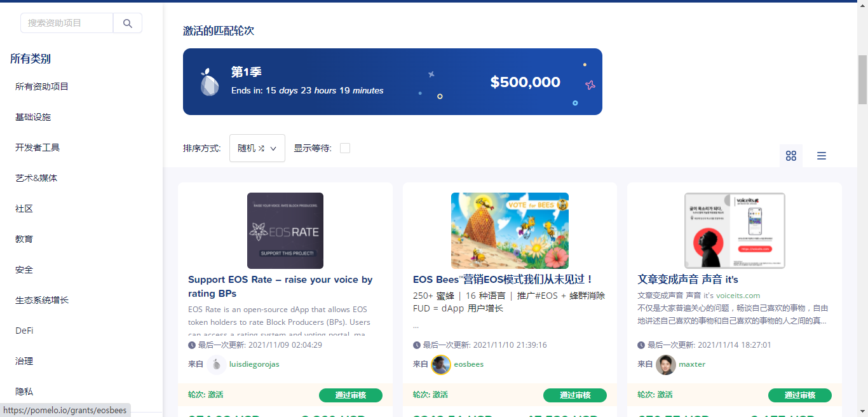The image size is (868, 417).
Task: Click the search magnifier button
Action: (x=128, y=23)
